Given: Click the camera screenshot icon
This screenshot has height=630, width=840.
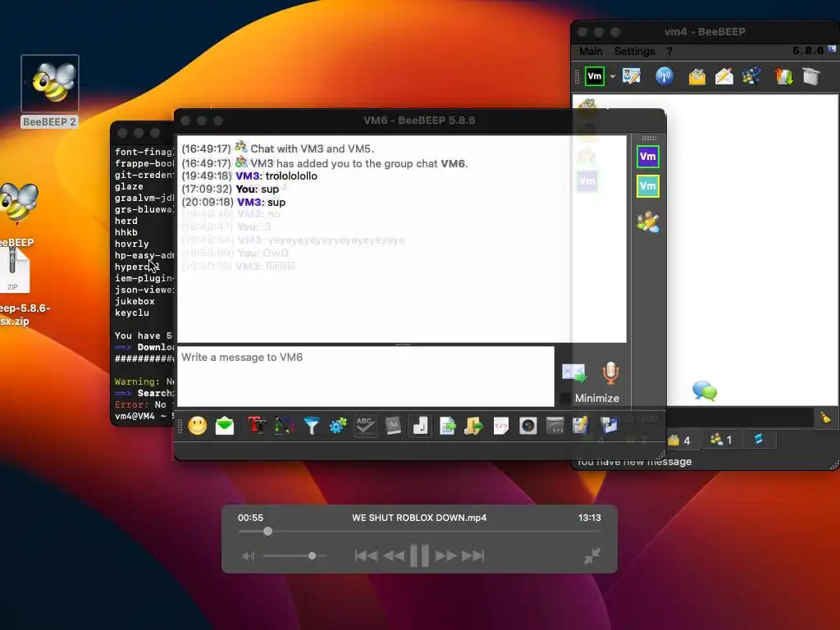Looking at the screenshot, I should coord(528,426).
